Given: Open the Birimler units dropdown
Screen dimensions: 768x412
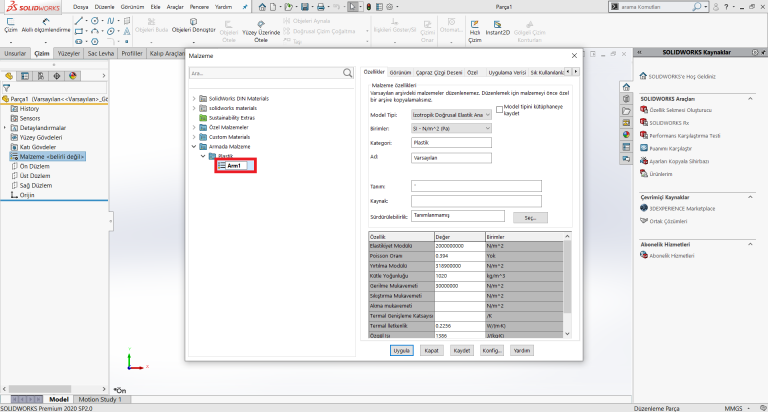Looking at the screenshot, I should point(453,128).
